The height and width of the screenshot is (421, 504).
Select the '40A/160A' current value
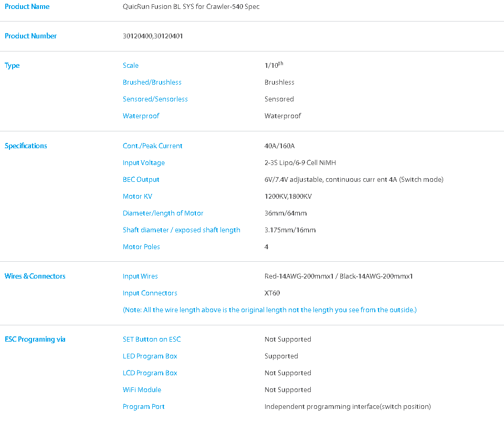pyautogui.click(x=279, y=146)
